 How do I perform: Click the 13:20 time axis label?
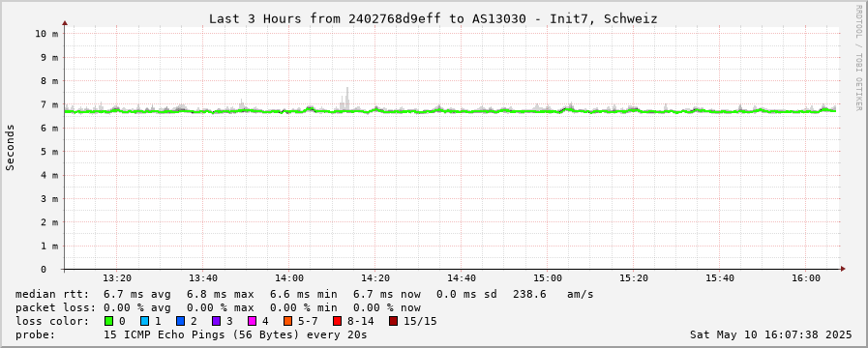(x=117, y=278)
